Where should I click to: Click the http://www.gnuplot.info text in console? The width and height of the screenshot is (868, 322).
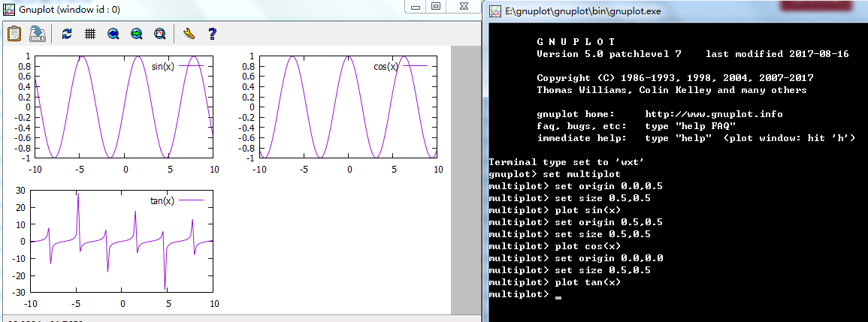(714, 114)
